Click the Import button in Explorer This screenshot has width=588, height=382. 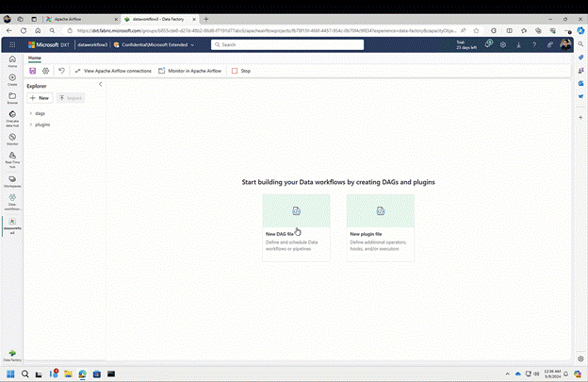tap(71, 98)
